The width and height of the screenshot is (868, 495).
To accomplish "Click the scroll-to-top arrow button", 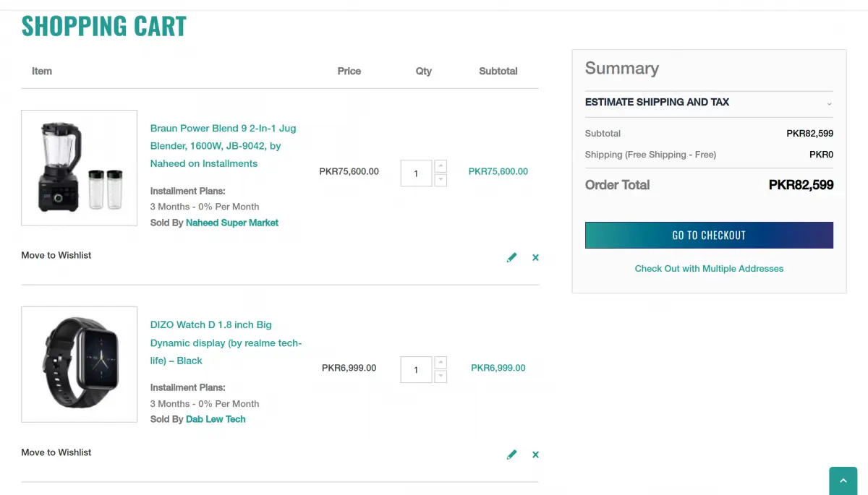I will pyautogui.click(x=842, y=481).
